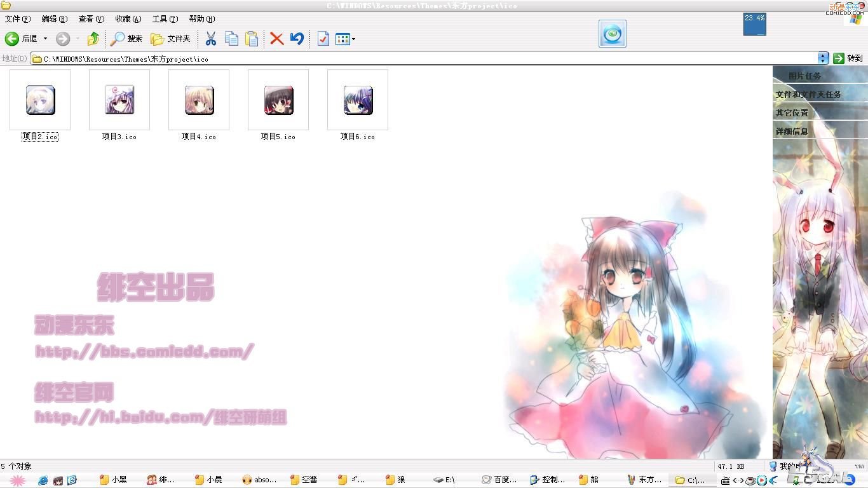Click the 项目6.ico file name label
Screen dimensions: 868x488
(358, 137)
